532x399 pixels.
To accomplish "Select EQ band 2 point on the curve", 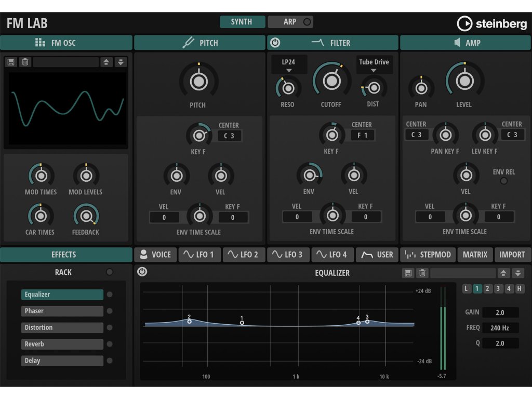I will [189, 322].
